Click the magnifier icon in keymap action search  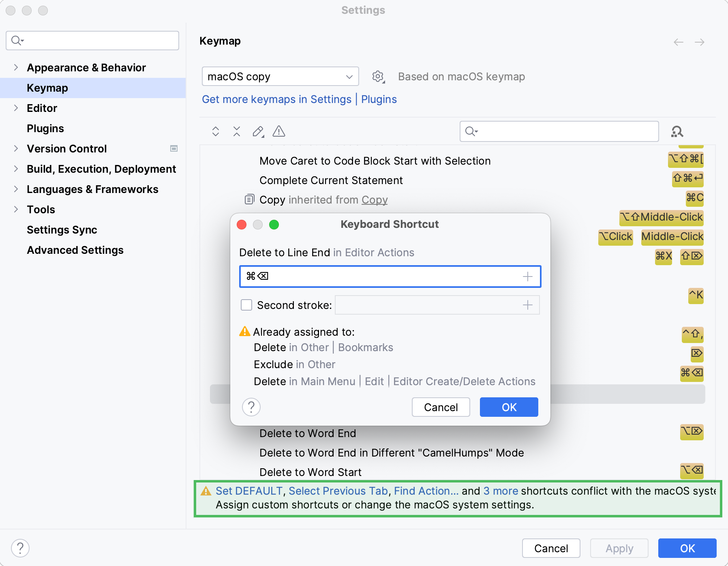tap(471, 131)
